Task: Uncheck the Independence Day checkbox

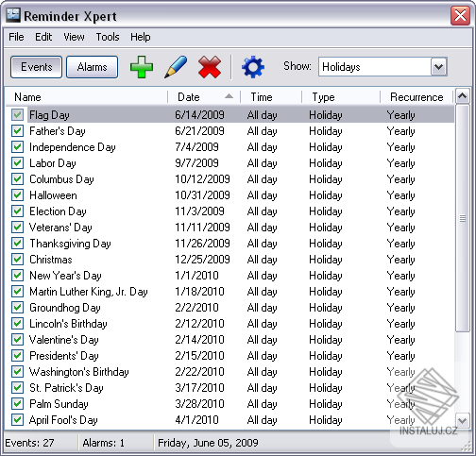Action: coord(17,146)
